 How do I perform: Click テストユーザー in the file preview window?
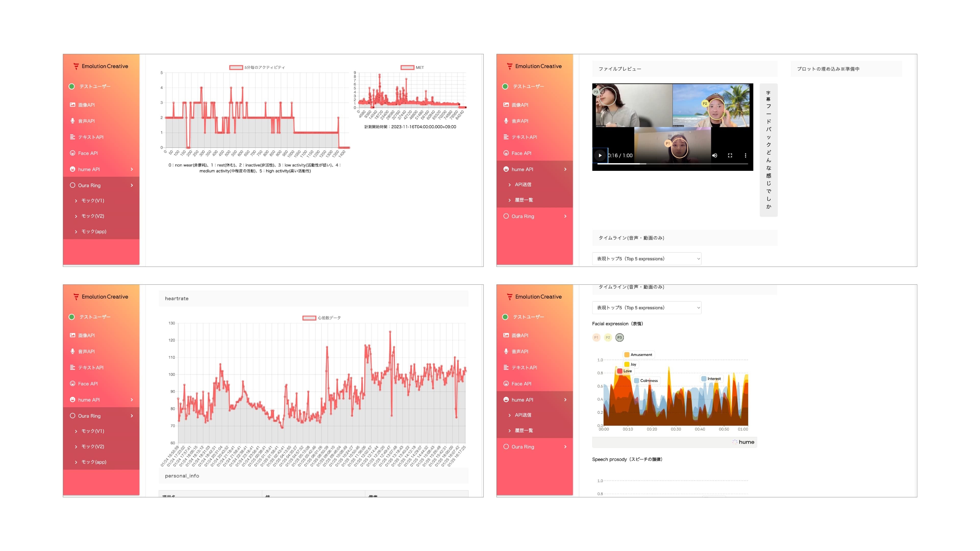coord(528,86)
